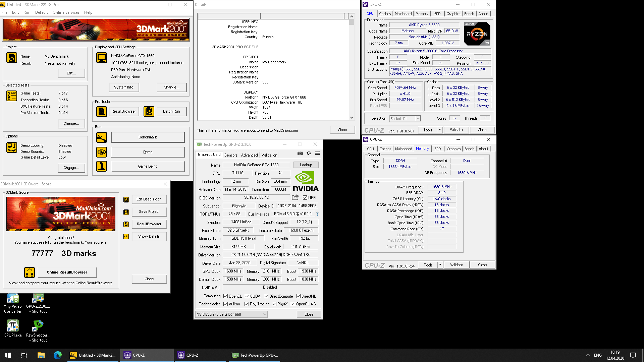Screen dimensions: 644x362
Task: Take GPU-Z screenshot with camera icon
Action: pos(300,153)
